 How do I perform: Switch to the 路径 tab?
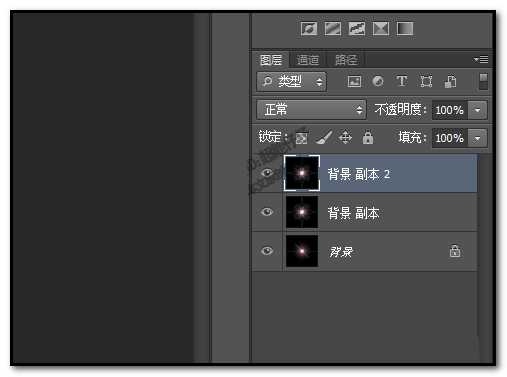[346, 60]
